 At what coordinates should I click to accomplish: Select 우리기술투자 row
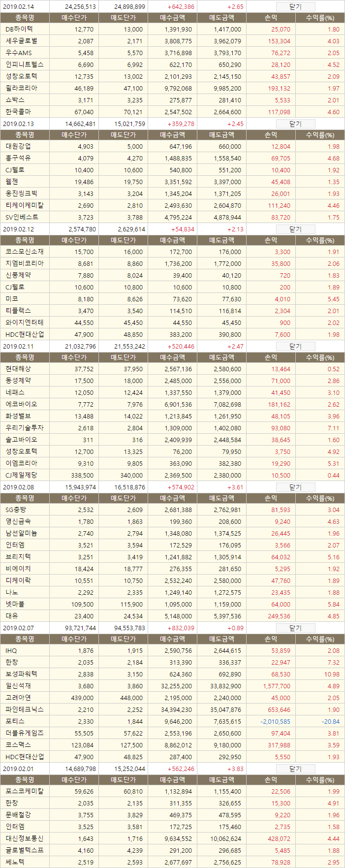click(25, 428)
